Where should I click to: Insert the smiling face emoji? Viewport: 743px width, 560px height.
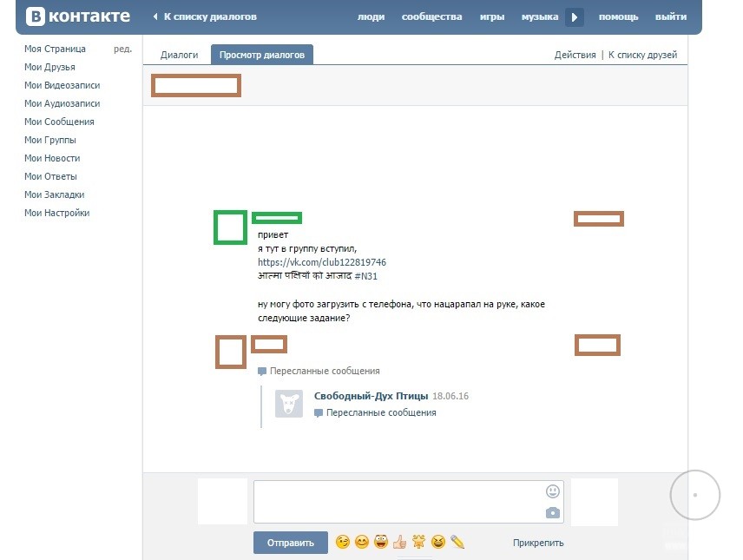coord(362,541)
